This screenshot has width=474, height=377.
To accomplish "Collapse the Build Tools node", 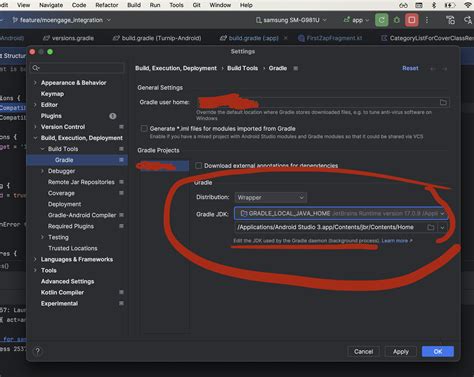I will pyautogui.click(x=42, y=149).
